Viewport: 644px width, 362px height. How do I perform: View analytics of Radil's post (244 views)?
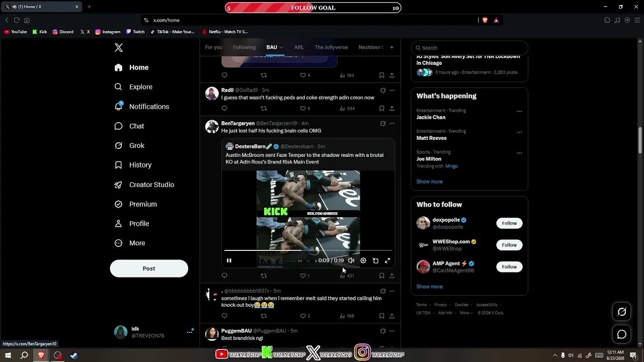pyautogui.click(x=347, y=108)
